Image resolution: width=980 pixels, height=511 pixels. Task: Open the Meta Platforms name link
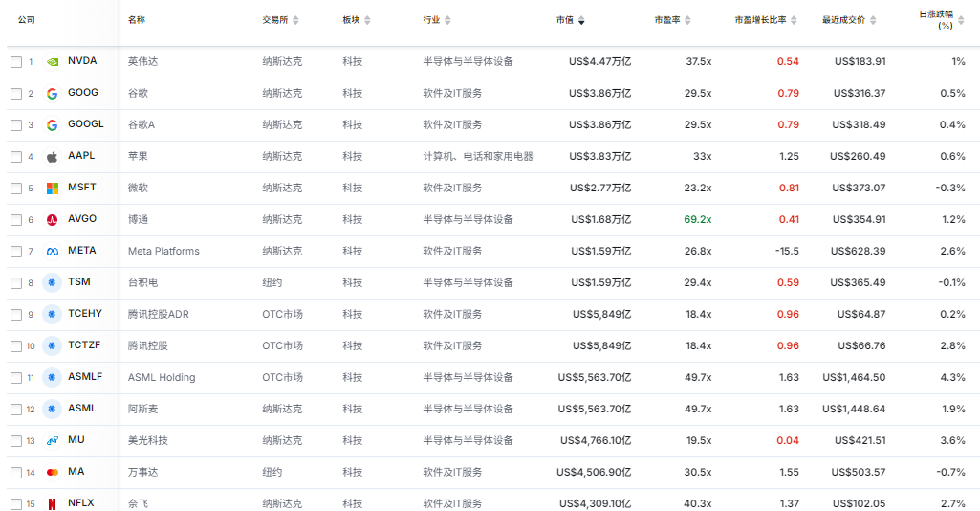pos(163,252)
